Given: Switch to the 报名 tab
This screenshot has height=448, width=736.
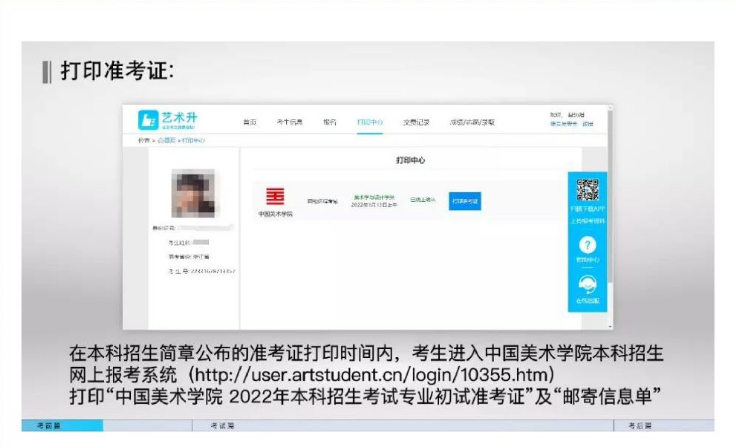Looking at the screenshot, I should tap(329, 123).
